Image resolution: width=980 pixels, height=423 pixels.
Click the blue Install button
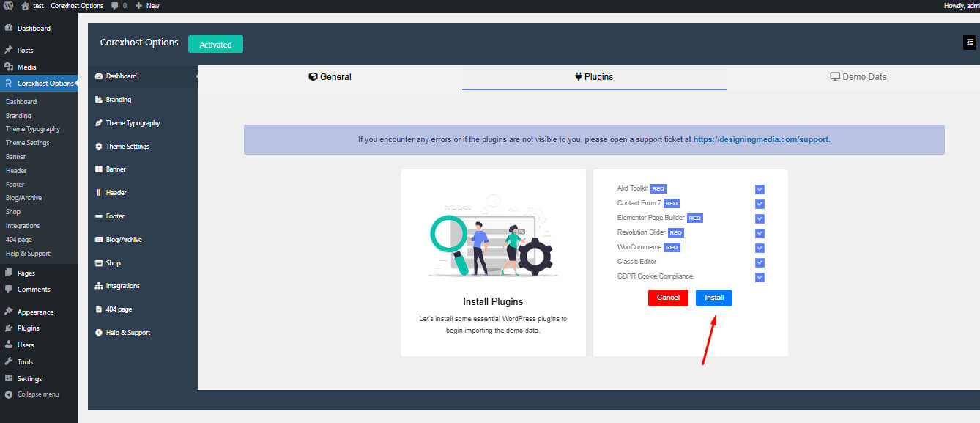(714, 298)
